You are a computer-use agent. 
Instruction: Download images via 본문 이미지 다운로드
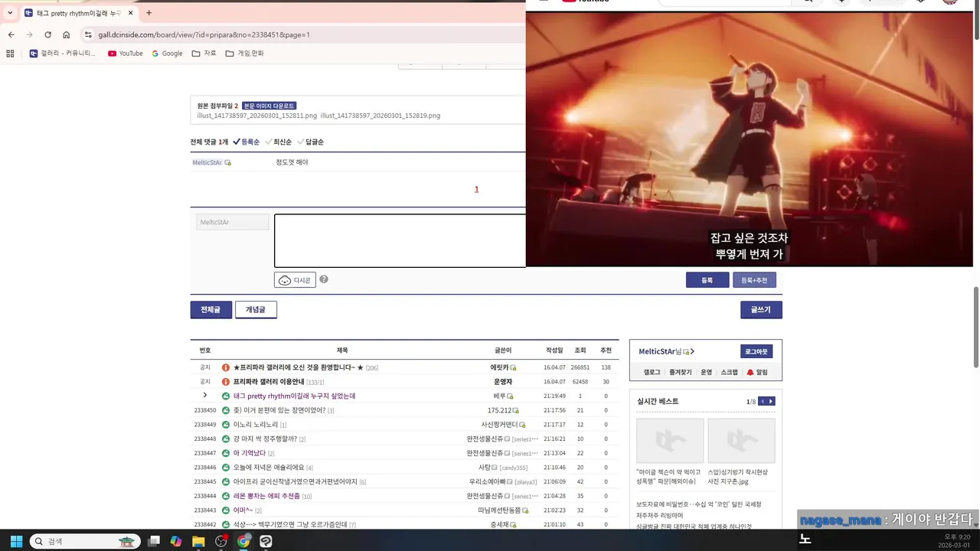(269, 106)
